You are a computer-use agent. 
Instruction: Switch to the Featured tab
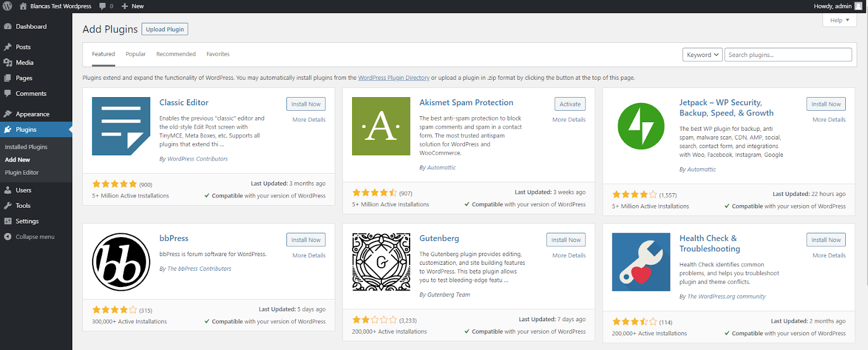click(x=103, y=54)
